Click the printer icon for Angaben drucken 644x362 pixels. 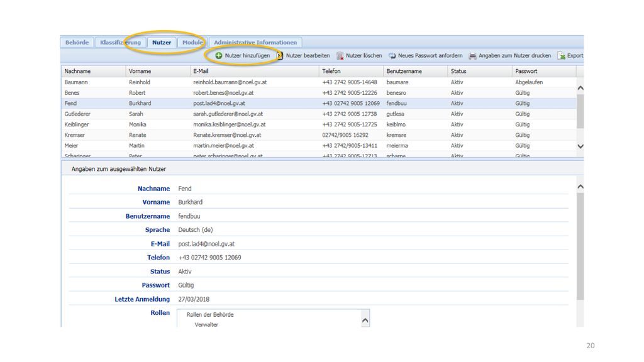(473, 55)
